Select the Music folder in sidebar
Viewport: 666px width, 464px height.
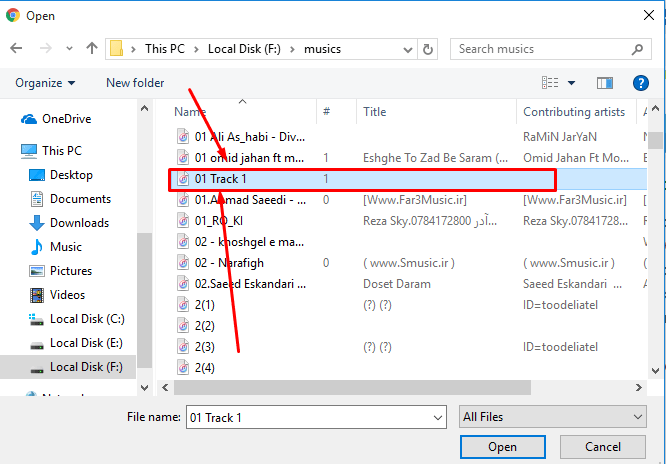tap(66, 247)
